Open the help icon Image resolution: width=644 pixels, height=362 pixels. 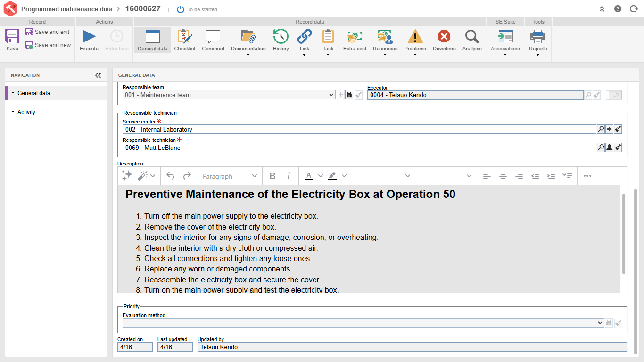618,9
